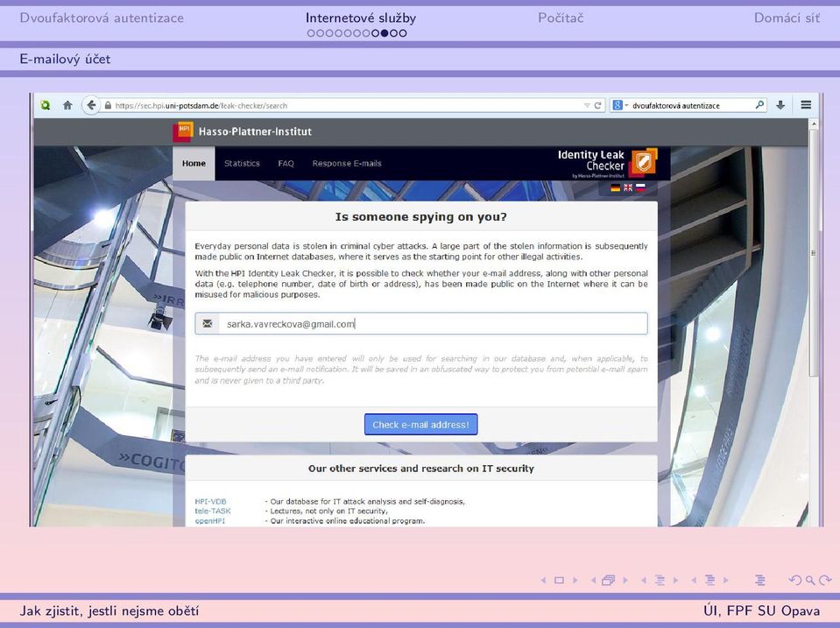Follow the tele-TASK link
This screenshot has height=628, width=840.
point(213,512)
